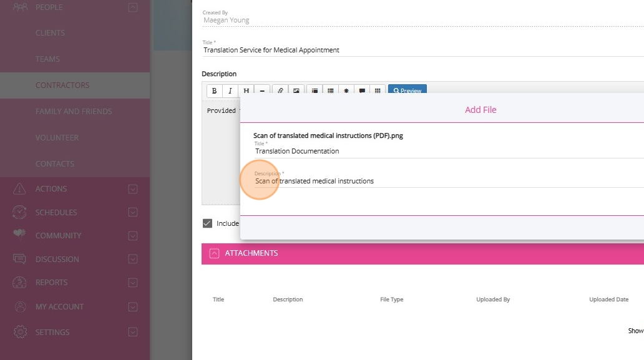Click the Settings gear icon
The height and width of the screenshot is (360, 644).
pos(20,332)
